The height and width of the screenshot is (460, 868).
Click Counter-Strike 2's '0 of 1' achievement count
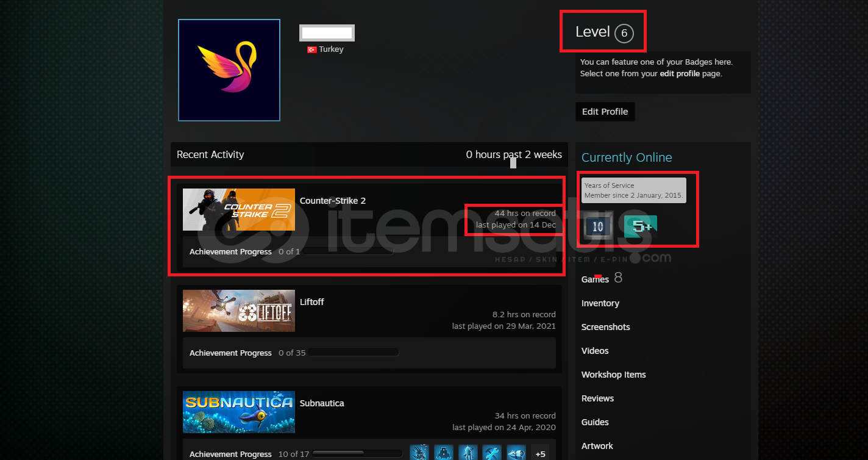point(289,251)
